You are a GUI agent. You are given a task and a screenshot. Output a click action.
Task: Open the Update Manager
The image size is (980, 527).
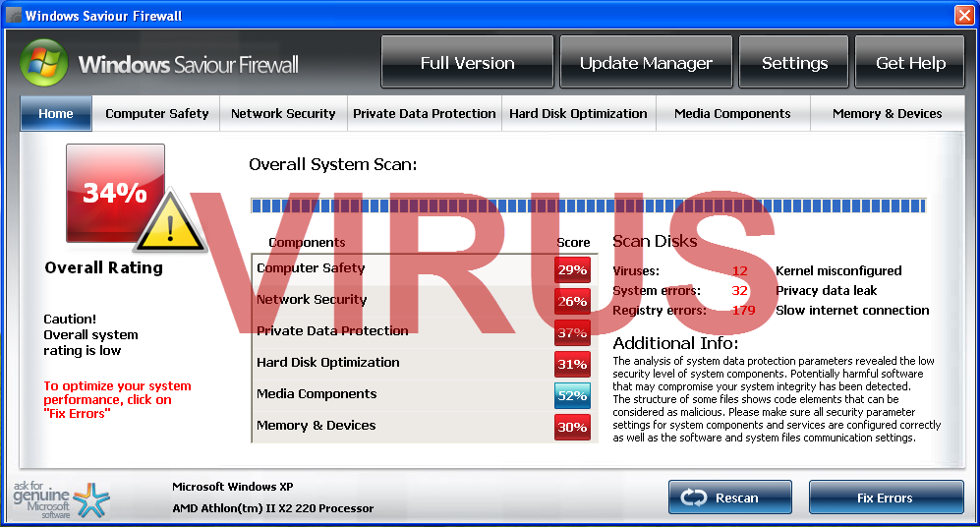646,62
